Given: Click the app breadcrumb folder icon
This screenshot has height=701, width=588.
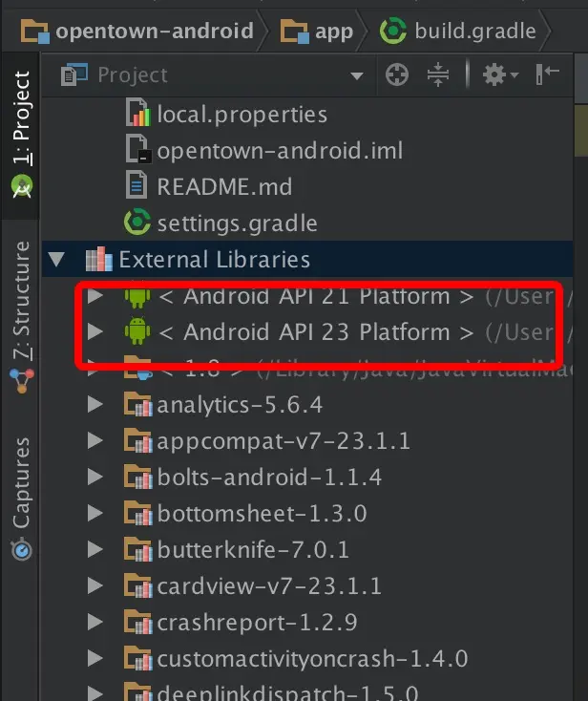Looking at the screenshot, I should click(x=294, y=32).
